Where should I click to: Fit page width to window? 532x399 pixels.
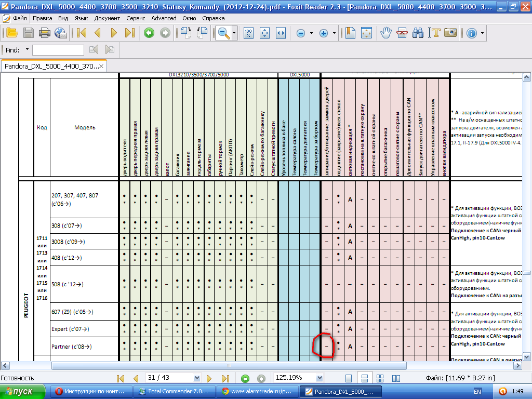click(281, 33)
